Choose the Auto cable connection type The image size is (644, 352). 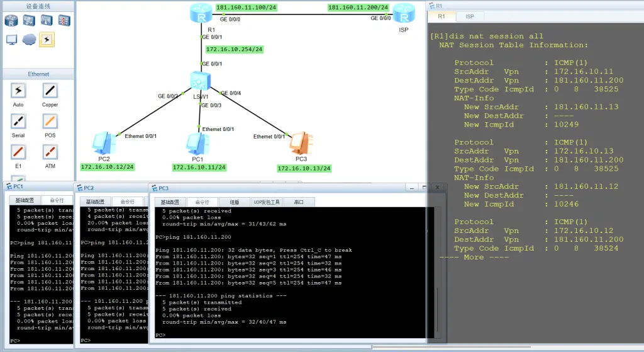pyautogui.click(x=18, y=91)
